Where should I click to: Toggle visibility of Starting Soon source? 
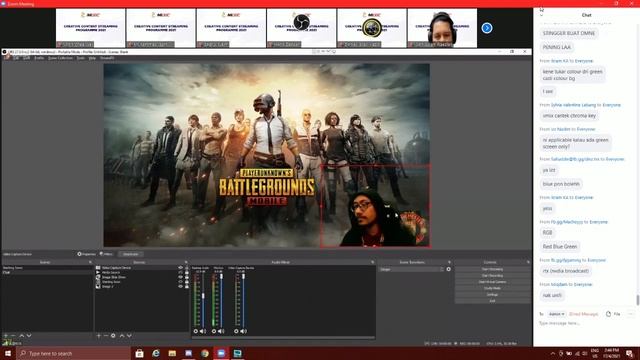pos(180,282)
